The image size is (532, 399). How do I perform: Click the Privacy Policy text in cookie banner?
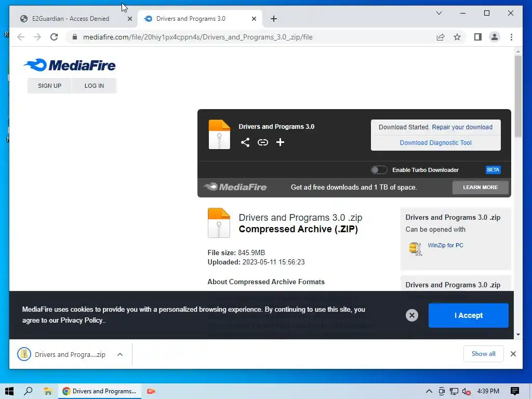point(82,320)
